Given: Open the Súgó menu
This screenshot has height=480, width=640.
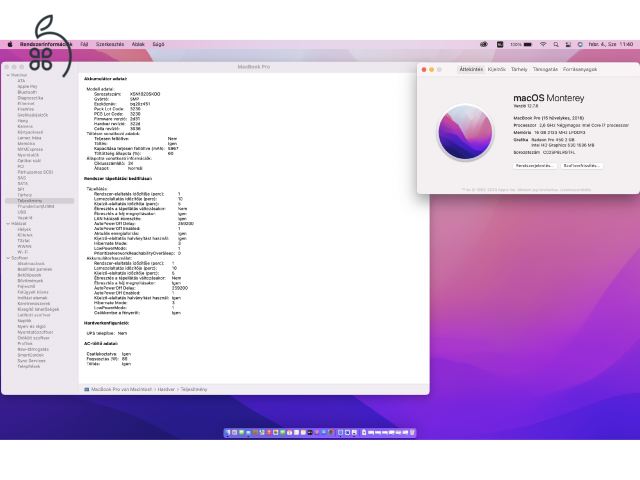Looking at the screenshot, I should coord(158,44).
